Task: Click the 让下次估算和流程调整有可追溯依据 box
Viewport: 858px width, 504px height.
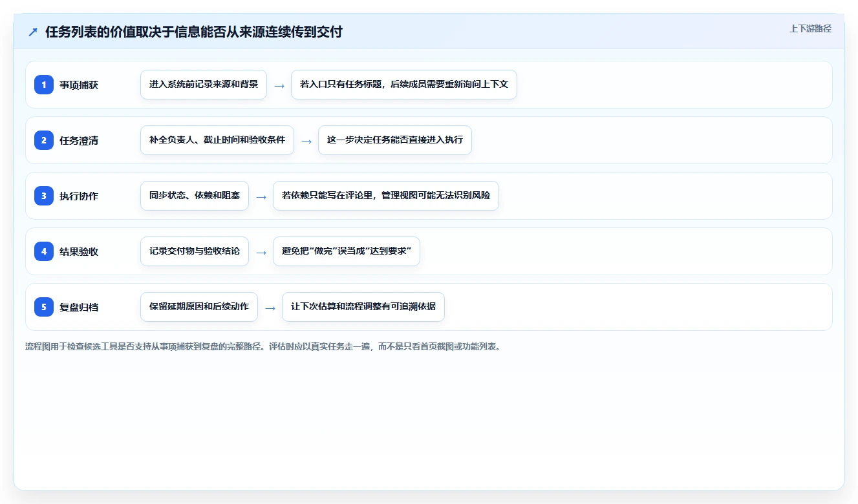Action: click(363, 307)
